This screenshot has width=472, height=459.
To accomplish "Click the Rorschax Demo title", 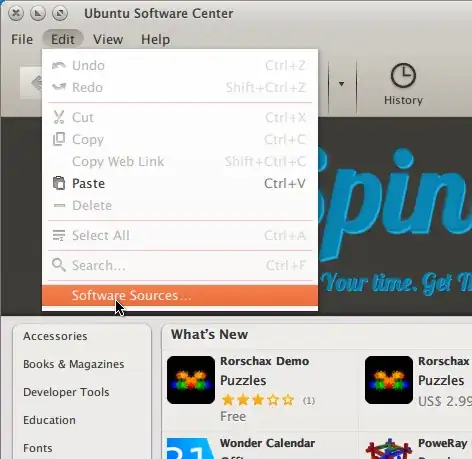I will tap(265, 361).
